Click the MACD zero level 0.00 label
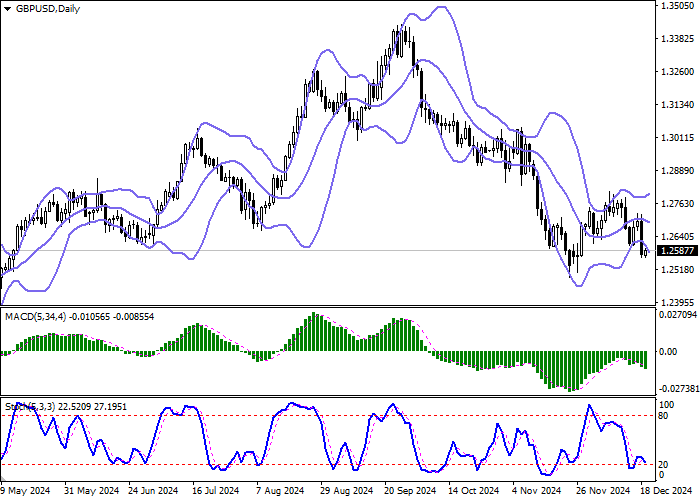700x500 pixels. click(668, 352)
